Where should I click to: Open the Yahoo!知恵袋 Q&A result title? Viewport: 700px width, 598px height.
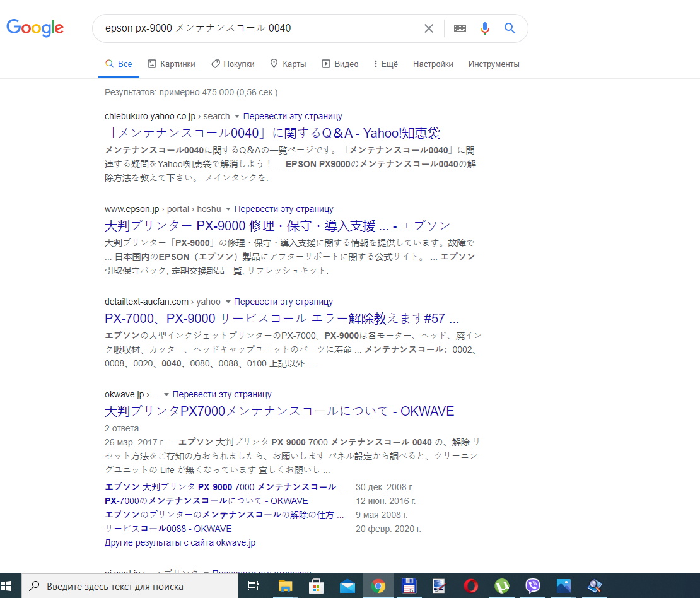[x=274, y=133]
